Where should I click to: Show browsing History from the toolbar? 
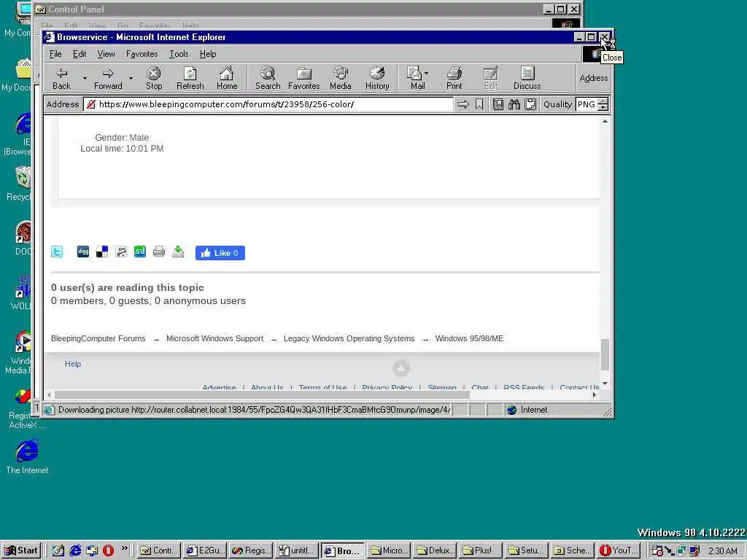coord(377,78)
